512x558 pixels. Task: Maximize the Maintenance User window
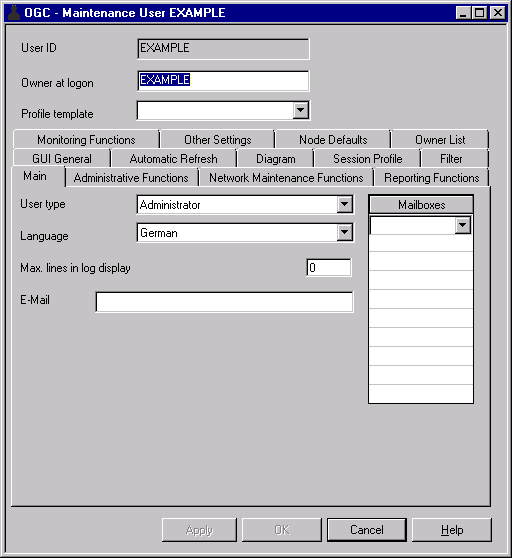click(x=479, y=13)
